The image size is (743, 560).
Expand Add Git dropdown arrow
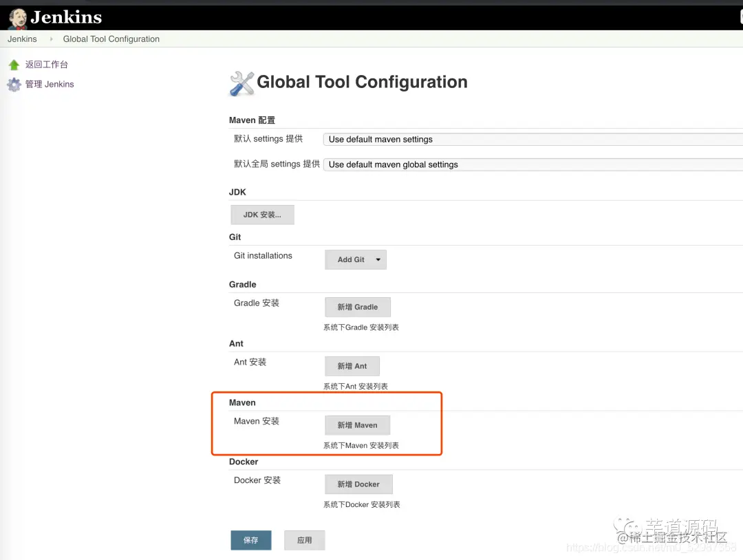pos(378,259)
